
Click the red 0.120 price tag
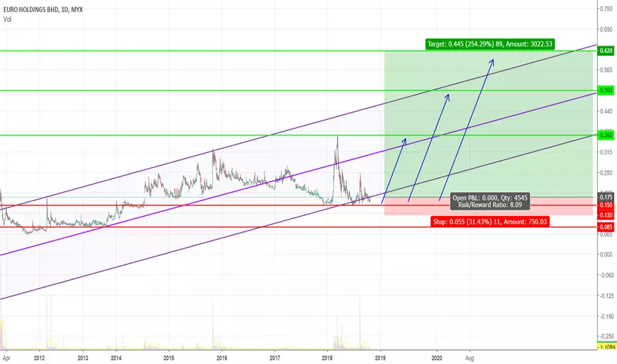pyautogui.click(x=606, y=215)
